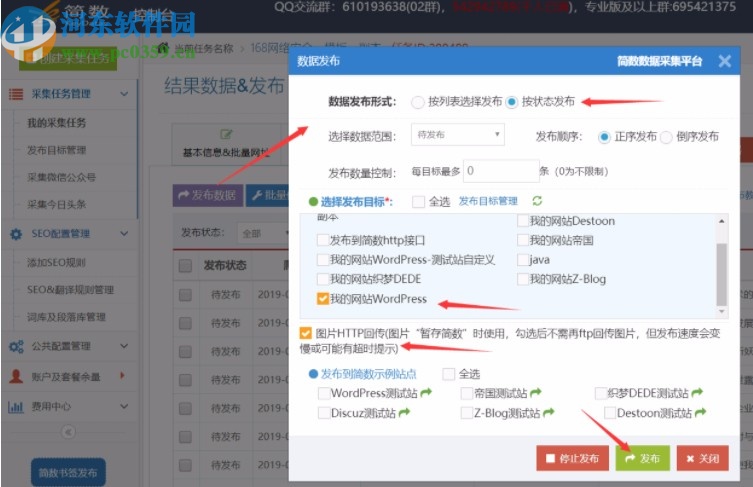Click the SEO配置管理 gear icon
This screenshot has width=753, height=487.
[16, 234]
